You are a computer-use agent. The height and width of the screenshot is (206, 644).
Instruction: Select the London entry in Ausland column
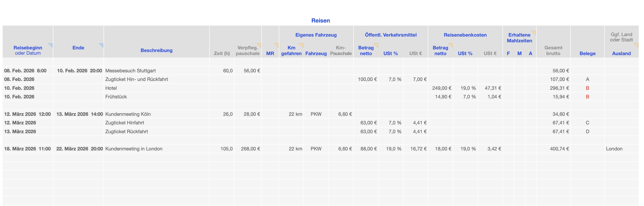coord(614,149)
